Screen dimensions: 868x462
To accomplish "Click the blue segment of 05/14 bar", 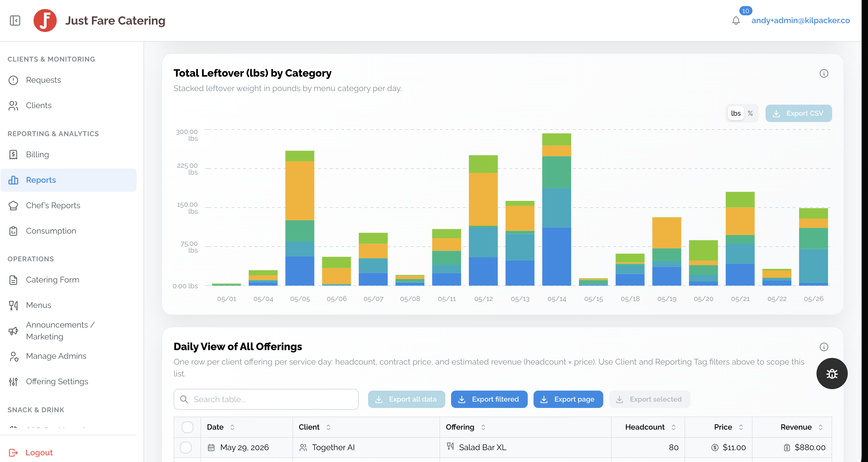I will (556, 257).
